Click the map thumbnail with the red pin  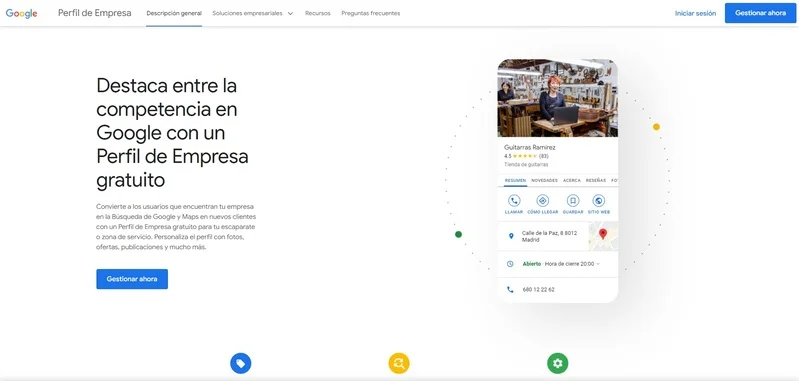[x=603, y=236]
